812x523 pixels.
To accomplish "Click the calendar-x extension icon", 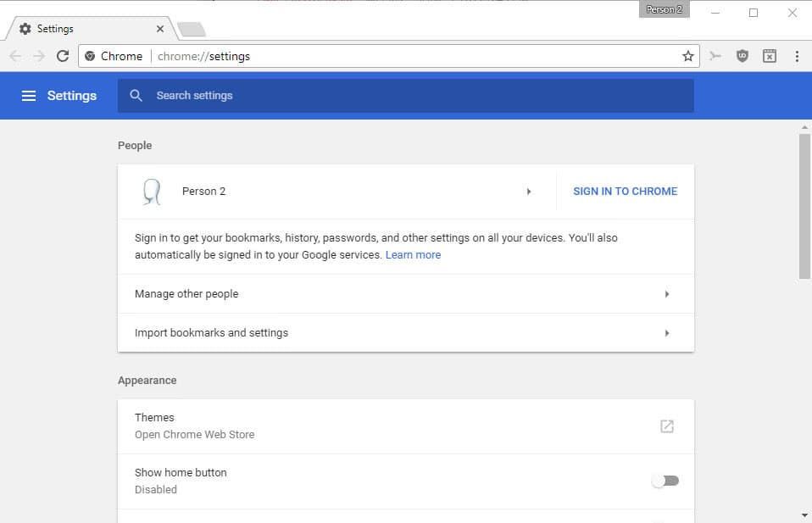I will point(770,56).
